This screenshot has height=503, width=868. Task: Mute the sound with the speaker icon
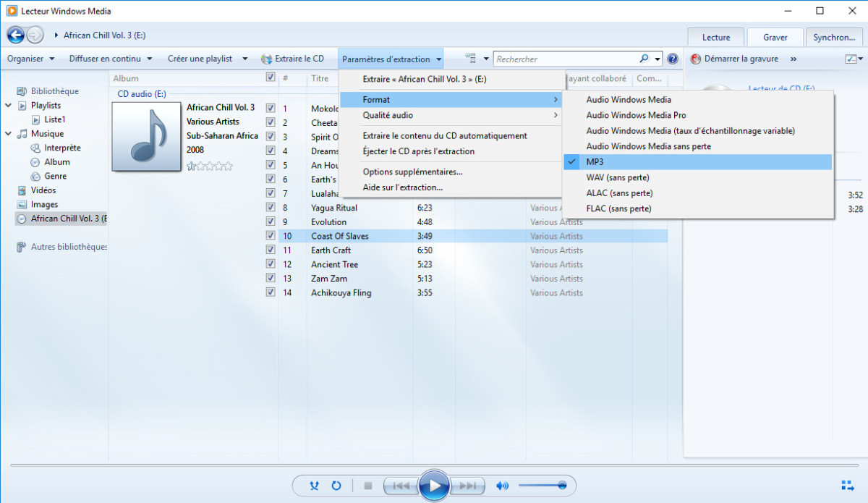coord(502,486)
